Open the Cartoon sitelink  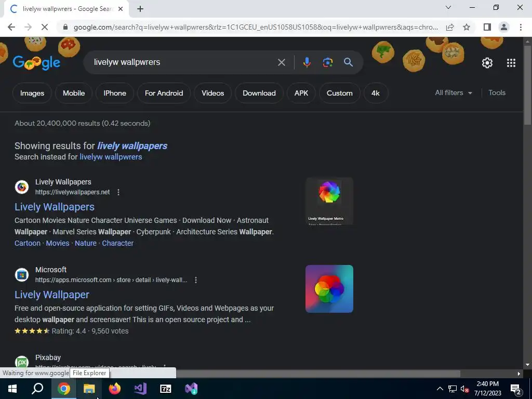point(28,243)
